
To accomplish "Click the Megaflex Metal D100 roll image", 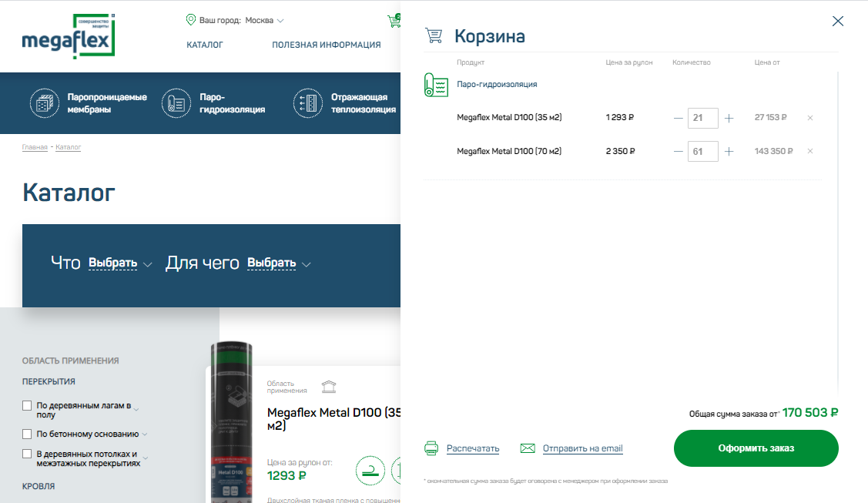I will (x=231, y=423).
